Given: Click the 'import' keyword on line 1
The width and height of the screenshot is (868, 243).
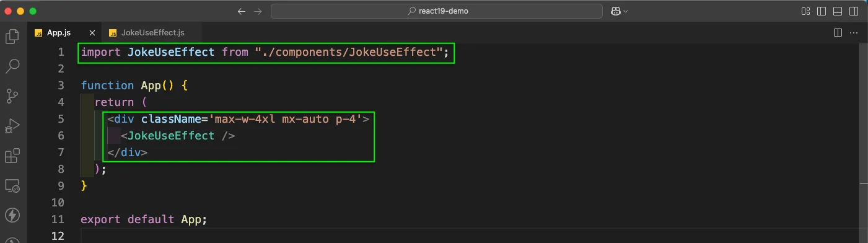Looking at the screenshot, I should [101, 52].
